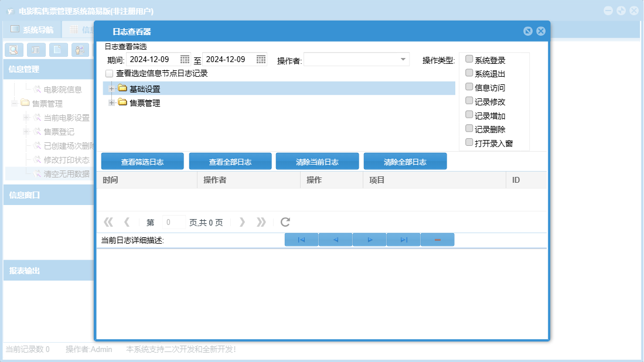The image size is (644, 362).
Task: Jump to first log record button
Action: 301,240
